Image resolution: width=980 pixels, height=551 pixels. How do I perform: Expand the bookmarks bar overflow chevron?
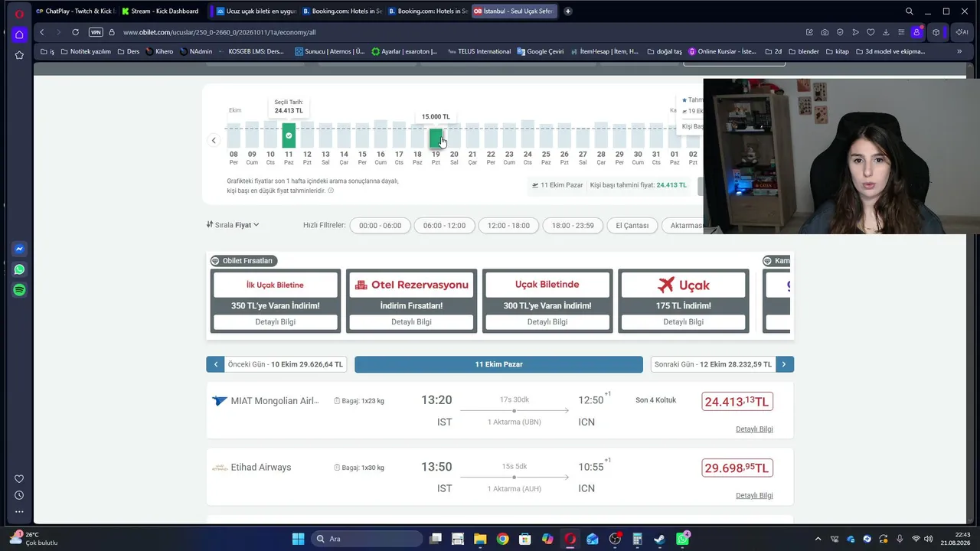point(959,51)
